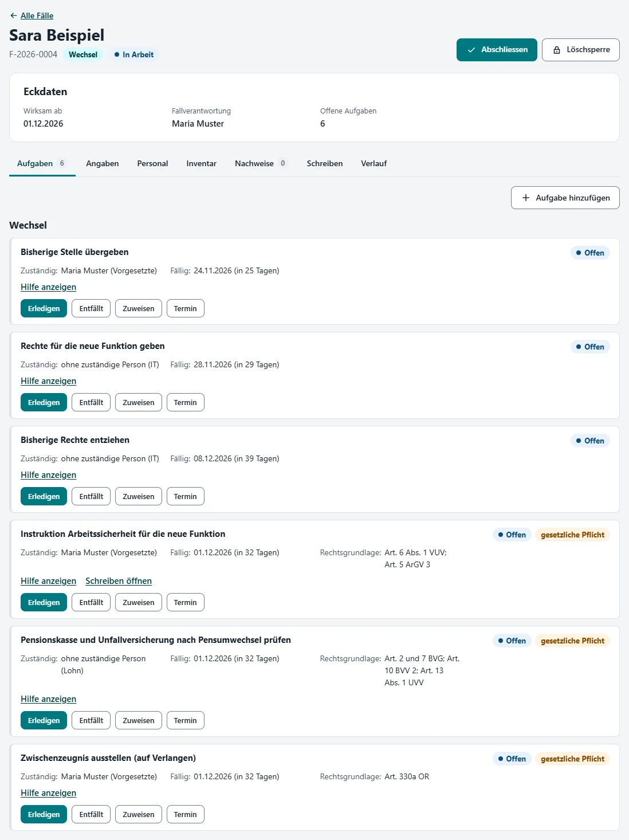The width and height of the screenshot is (629, 840).
Task: Show help for Pensionskasse und Unfallversicherung task
Action: click(x=48, y=699)
